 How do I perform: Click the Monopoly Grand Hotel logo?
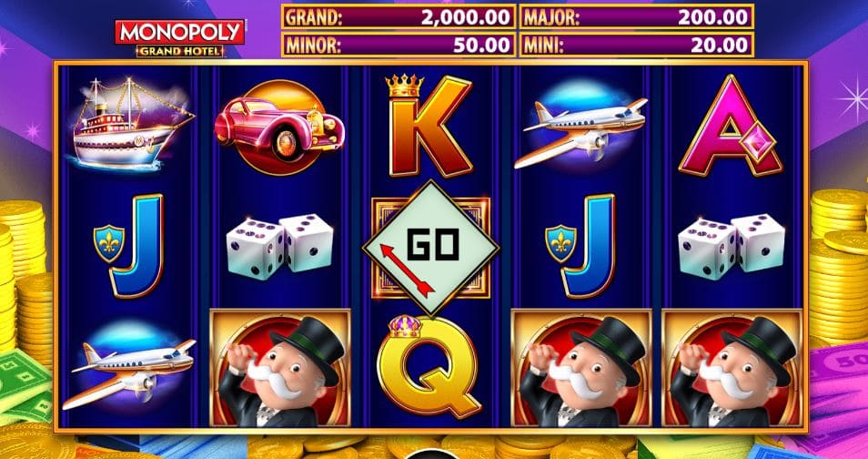[179, 38]
